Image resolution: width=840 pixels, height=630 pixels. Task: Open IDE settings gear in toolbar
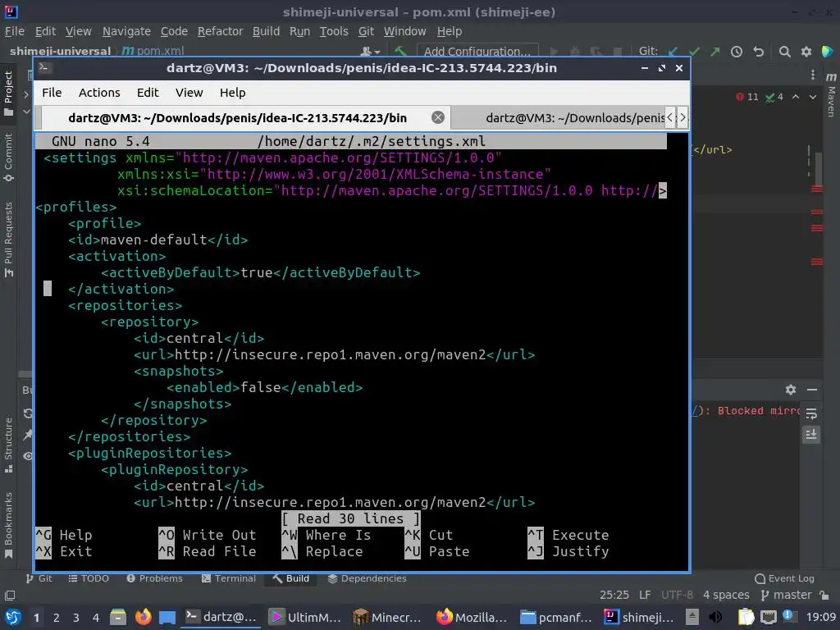(x=806, y=52)
